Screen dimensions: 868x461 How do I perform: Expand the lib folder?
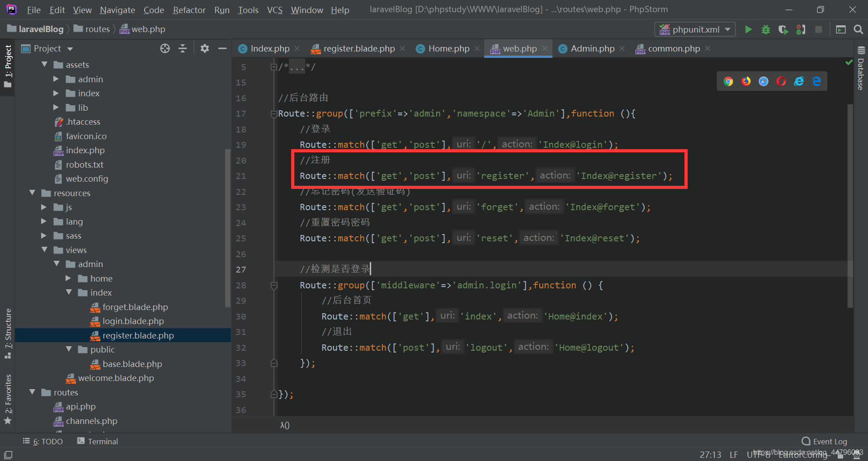coord(56,108)
